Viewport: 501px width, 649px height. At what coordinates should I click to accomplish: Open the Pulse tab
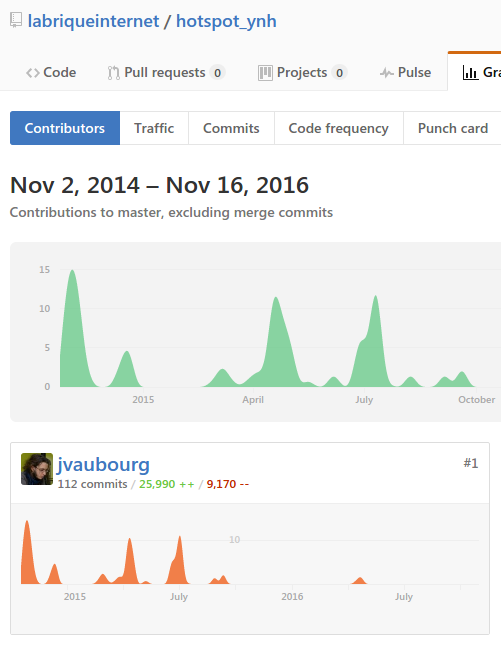[x=405, y=72]
